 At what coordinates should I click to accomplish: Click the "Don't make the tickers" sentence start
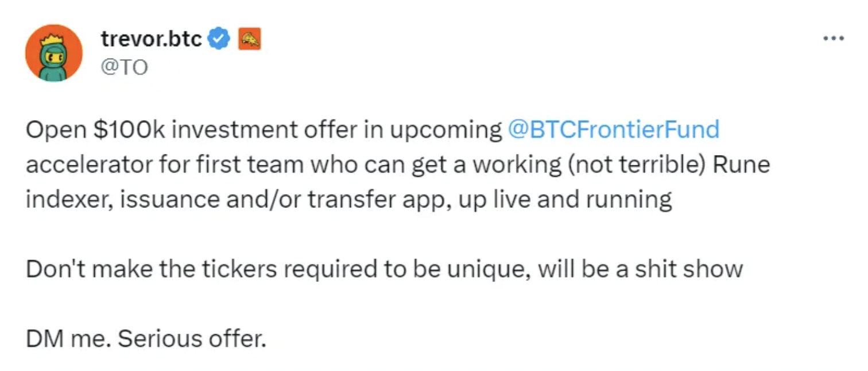pos(135,269)
